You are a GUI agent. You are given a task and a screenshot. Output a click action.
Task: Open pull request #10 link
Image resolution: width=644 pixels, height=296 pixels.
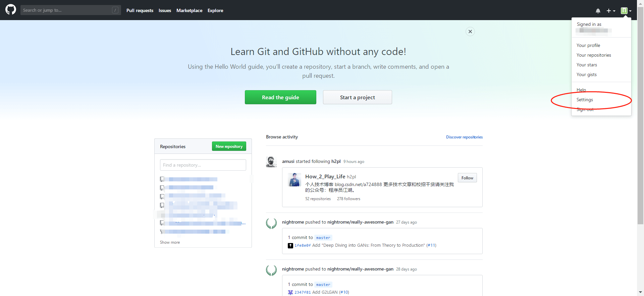point(344,292)
